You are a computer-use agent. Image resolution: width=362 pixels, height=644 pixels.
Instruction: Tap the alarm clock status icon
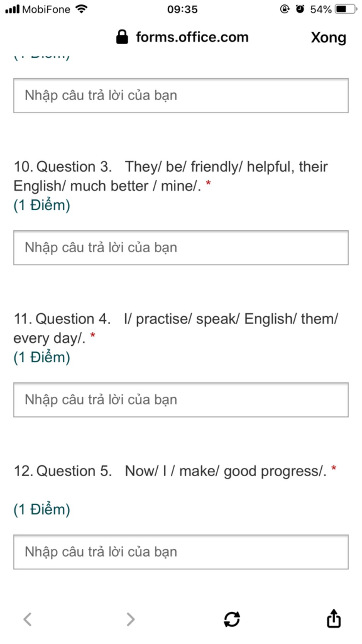coord(300,9)
